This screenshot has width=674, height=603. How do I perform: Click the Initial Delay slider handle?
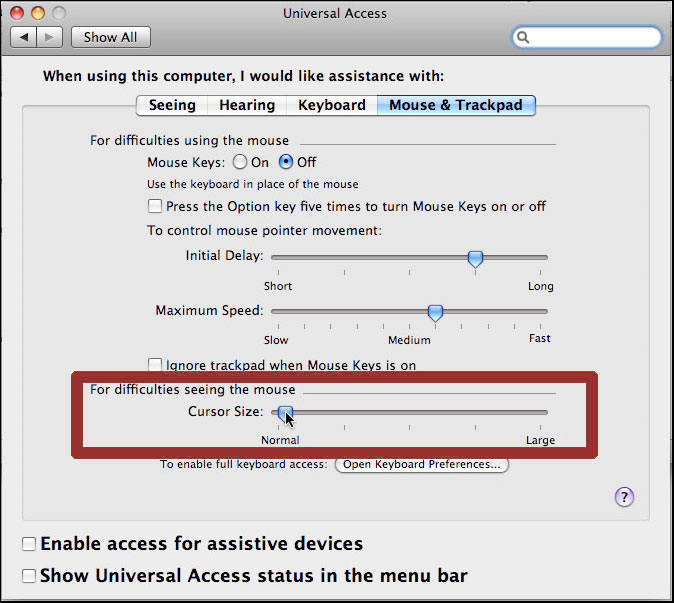point(475,259)
